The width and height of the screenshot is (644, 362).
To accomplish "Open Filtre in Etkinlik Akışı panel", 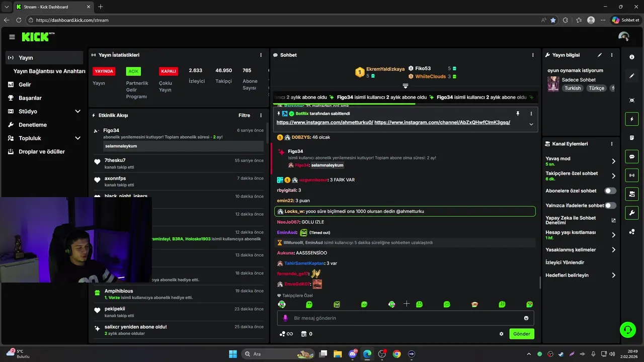I will [244, 115].
